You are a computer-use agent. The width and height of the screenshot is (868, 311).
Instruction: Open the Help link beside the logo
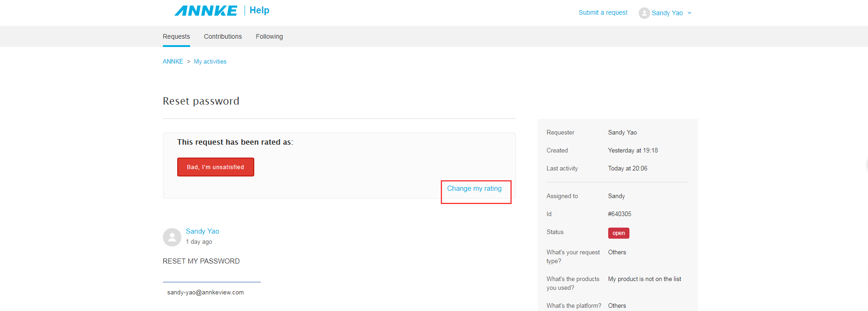point(259,10)
